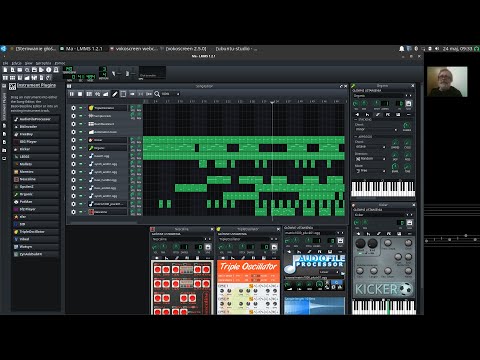Mute the Organic track
The height and width of the screenshot is (360, 480).
[x=80, y=148]
